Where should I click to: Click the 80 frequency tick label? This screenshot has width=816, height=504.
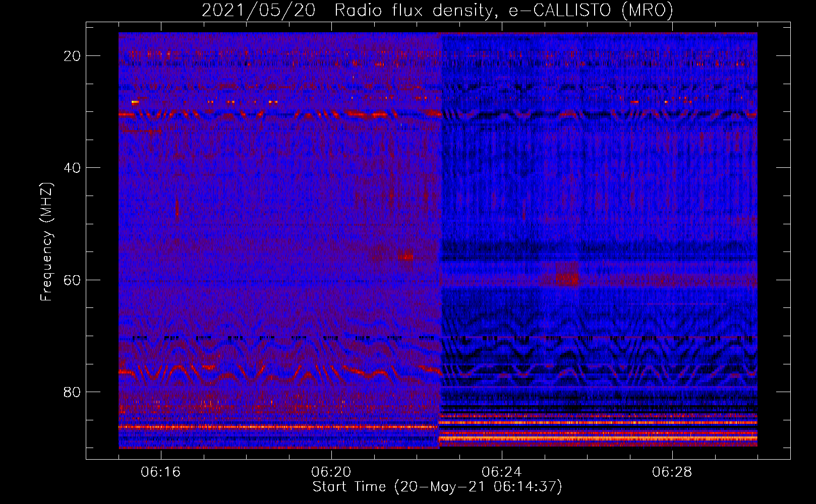pyautogui.click(x=72, y=392)
